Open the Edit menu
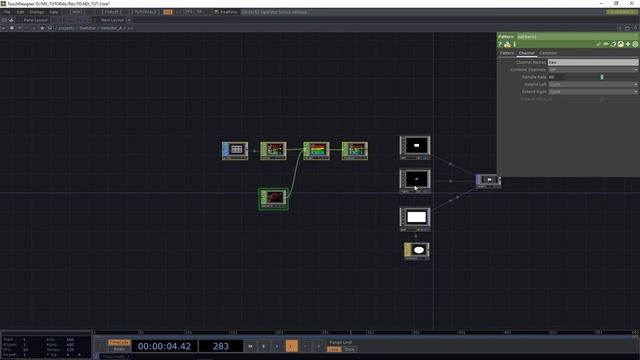 (20, 12)
